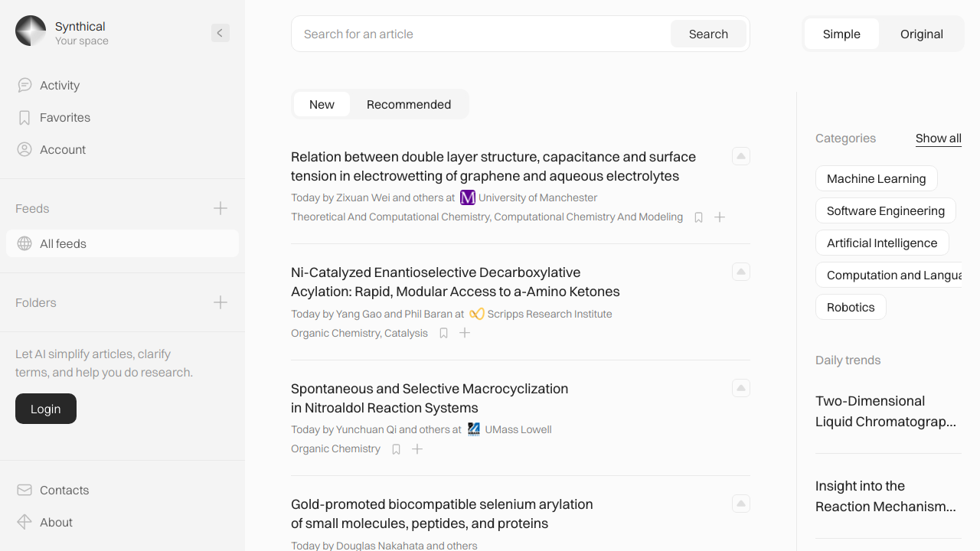Click Theoretical And Computational Chemistry tags
980x551 pixels.
point(487,217)
